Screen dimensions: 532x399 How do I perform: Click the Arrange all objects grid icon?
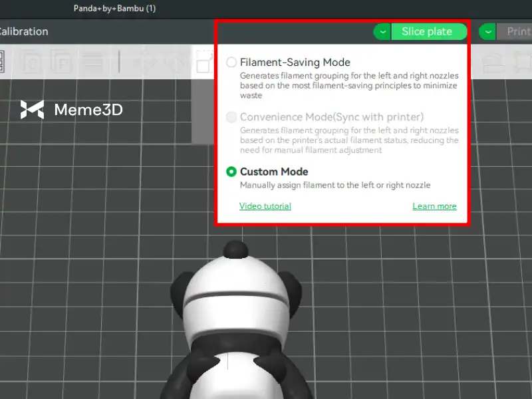click(x=2, y=62)
